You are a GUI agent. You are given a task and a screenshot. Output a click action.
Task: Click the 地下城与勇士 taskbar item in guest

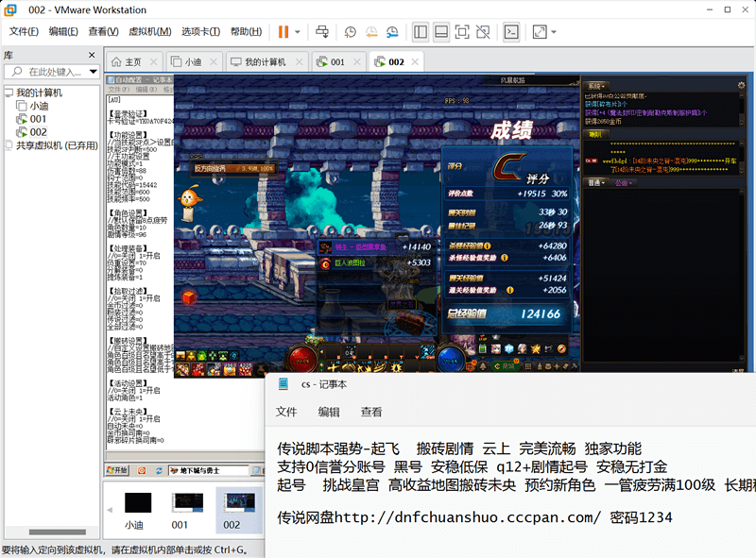pyautogui.click(x=207, y=470)
